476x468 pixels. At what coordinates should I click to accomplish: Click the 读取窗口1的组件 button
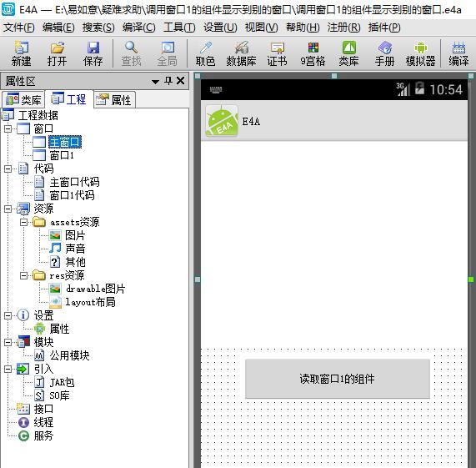click(x=338, y=379)
